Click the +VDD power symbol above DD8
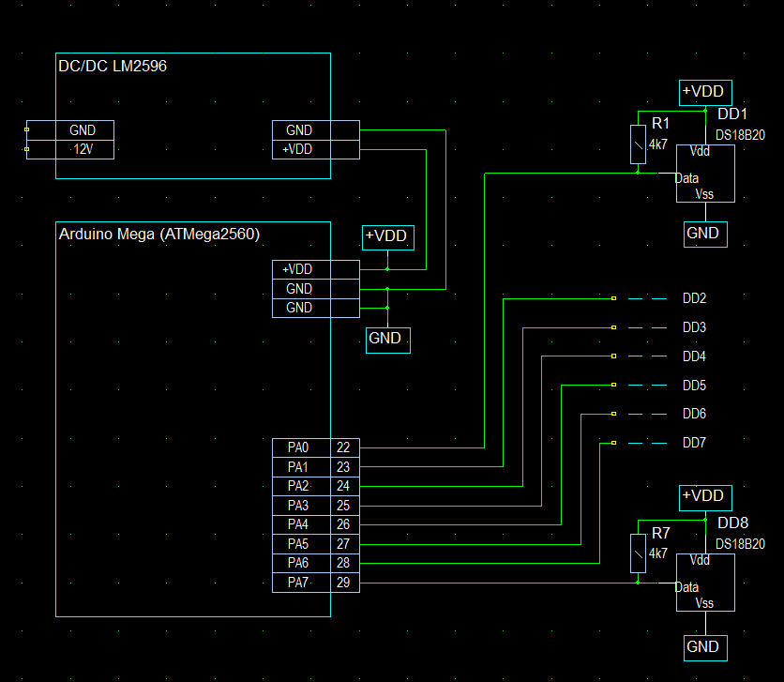 point(702,496)
